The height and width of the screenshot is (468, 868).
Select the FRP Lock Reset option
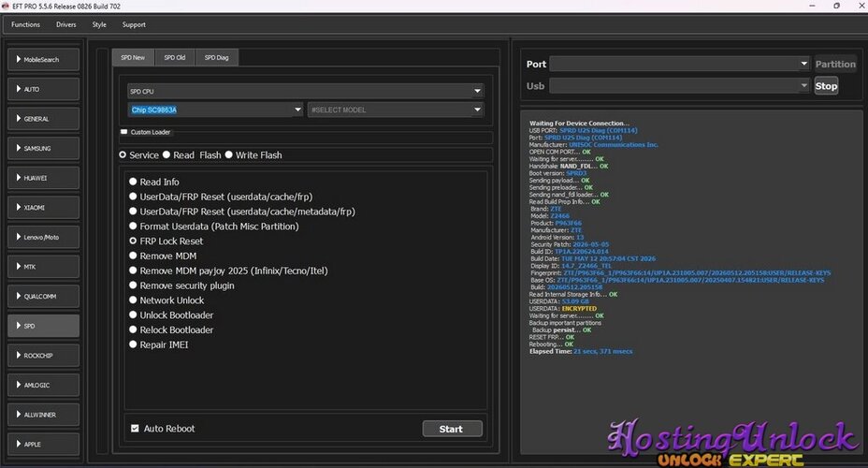133,241
